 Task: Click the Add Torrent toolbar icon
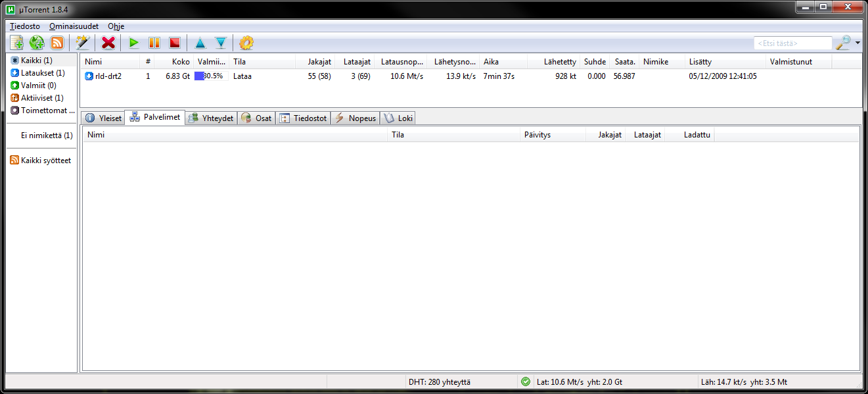[x=17, y=43]
